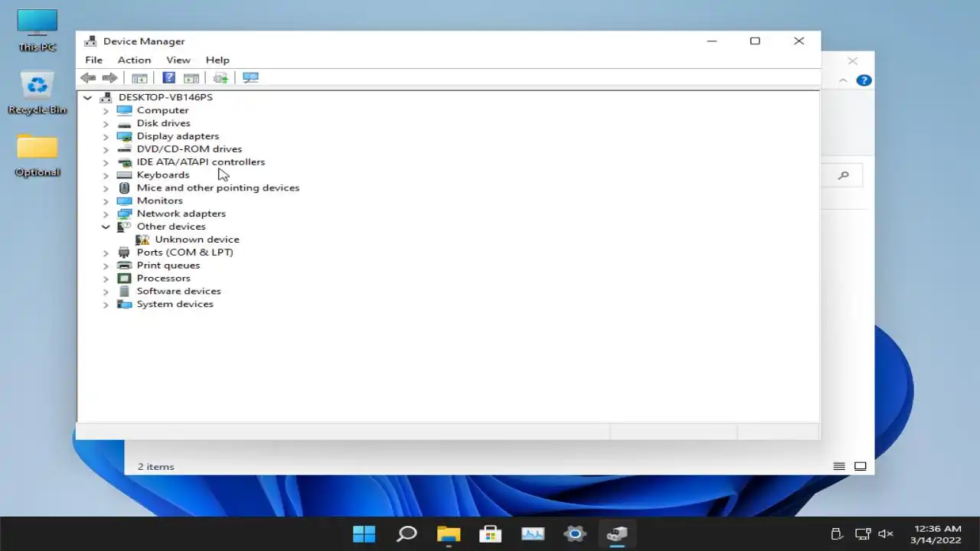Select the Unknown device warning icon
Screen dimensions: 980x551
[x=142, y=240]
